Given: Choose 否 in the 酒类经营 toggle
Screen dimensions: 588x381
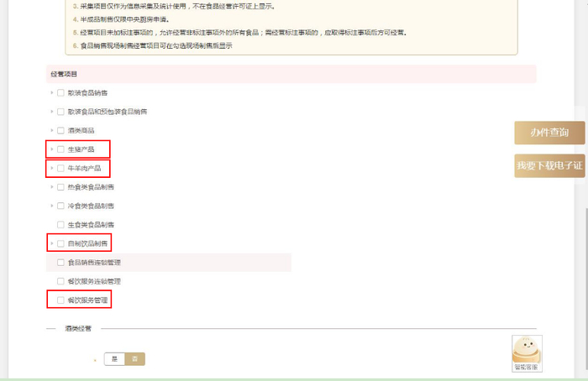Looking at the screenshot, I should click(134, 359).
